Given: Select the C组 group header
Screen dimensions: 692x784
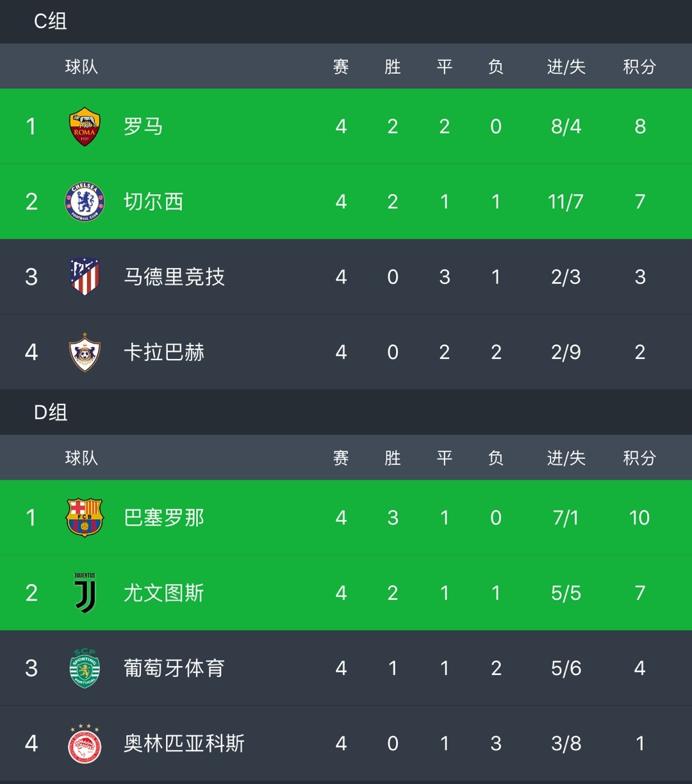Looking at the screenshot, I should tap(50, 21).
